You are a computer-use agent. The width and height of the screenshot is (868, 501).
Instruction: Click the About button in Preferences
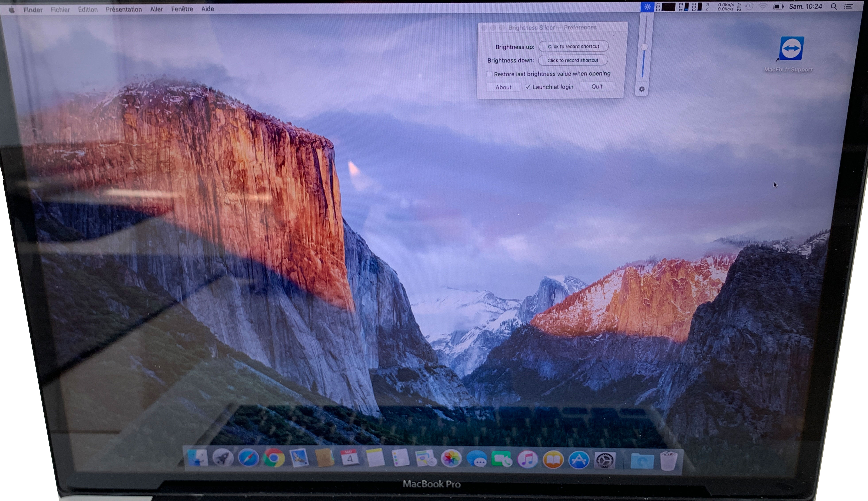(503, 87)
